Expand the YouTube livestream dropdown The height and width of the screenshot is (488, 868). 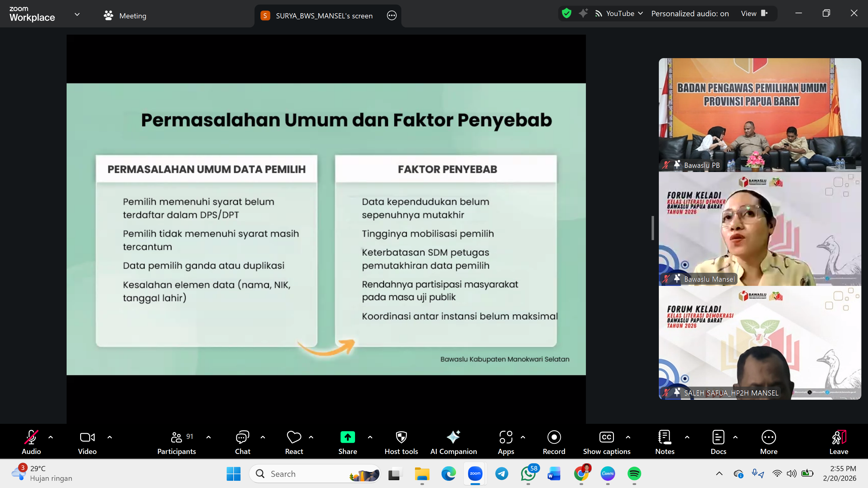coord(640,14)
